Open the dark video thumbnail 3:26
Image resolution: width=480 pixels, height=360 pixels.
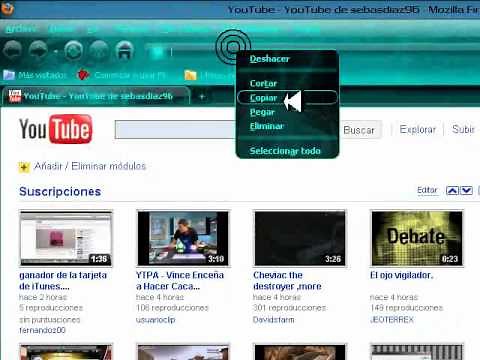click(x=300, y=238)
